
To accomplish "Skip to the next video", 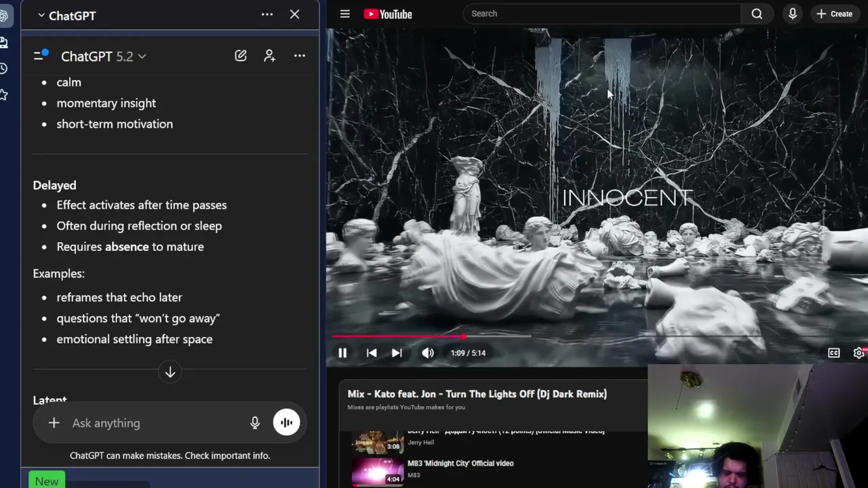I will (397, 353).
